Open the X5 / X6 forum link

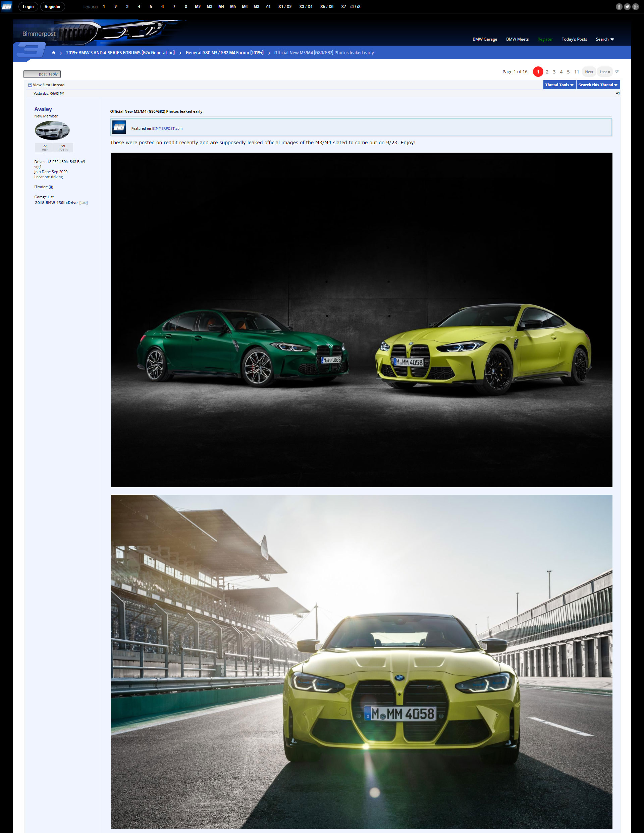pos(327,6)
